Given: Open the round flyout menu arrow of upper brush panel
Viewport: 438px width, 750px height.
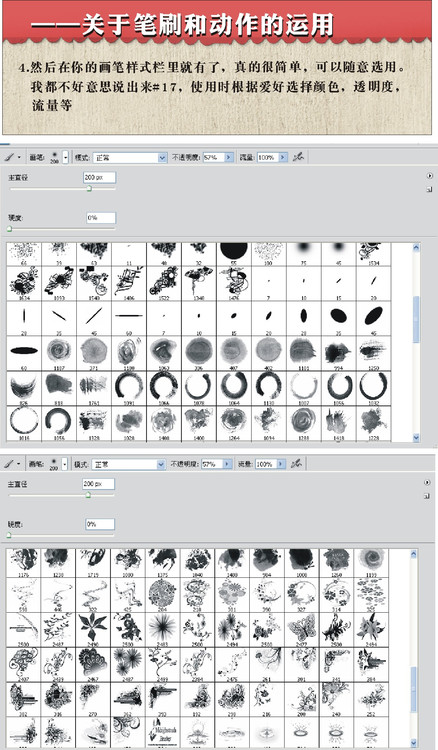Looking at the screenshot, I should point(429,176).
